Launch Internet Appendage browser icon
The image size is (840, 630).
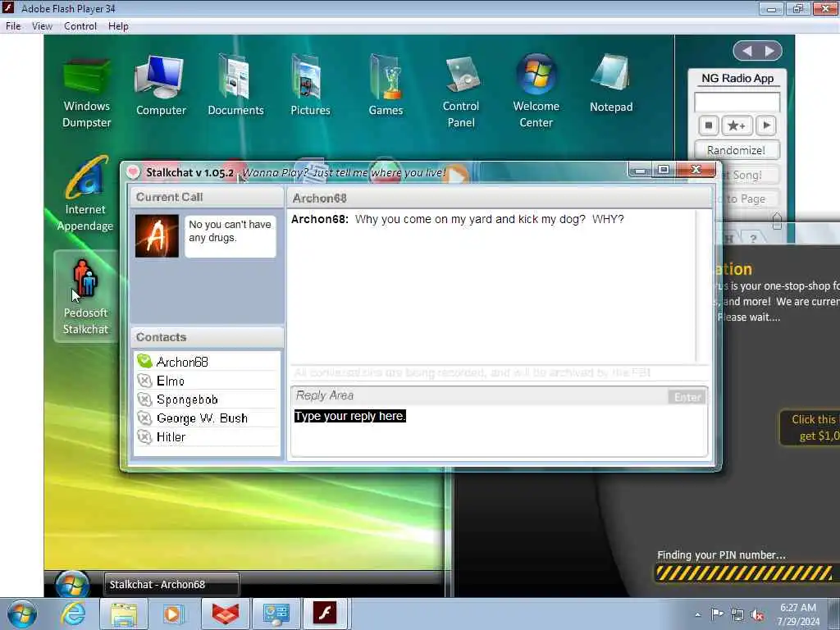coord(85,194)
